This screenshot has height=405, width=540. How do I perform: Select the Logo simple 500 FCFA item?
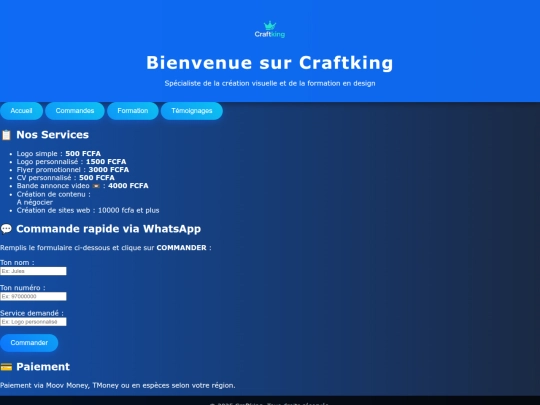[59, 154]
